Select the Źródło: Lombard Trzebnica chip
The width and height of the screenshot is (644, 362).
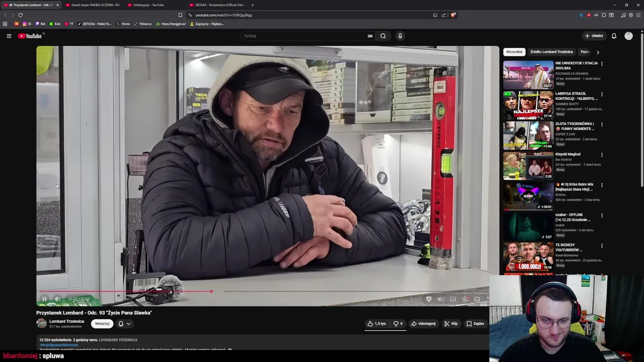551,52
